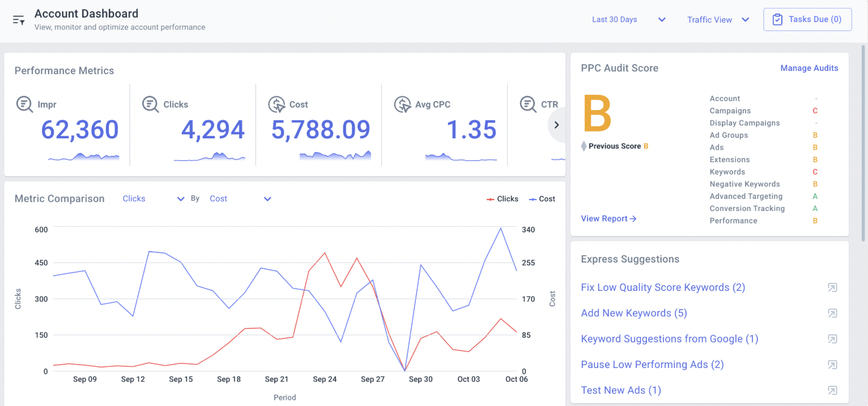Open the View Report link

[x=609, y=219]
